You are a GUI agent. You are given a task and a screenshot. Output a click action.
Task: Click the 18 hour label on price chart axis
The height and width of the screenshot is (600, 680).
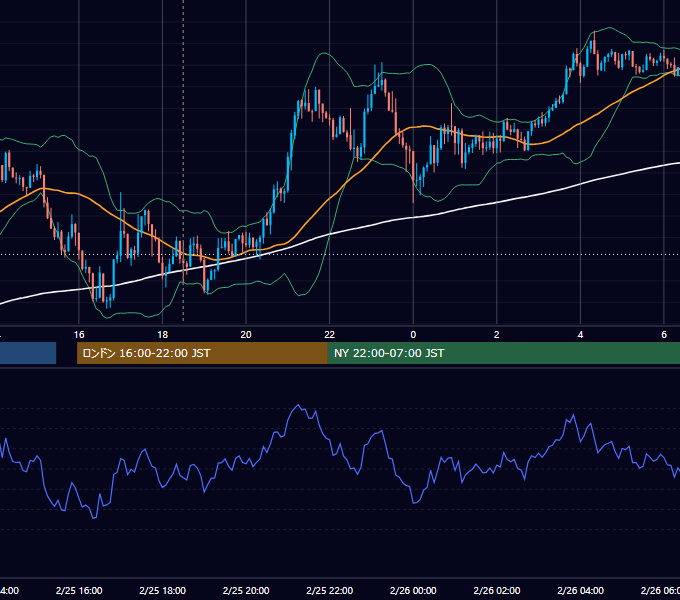(163, 335)
